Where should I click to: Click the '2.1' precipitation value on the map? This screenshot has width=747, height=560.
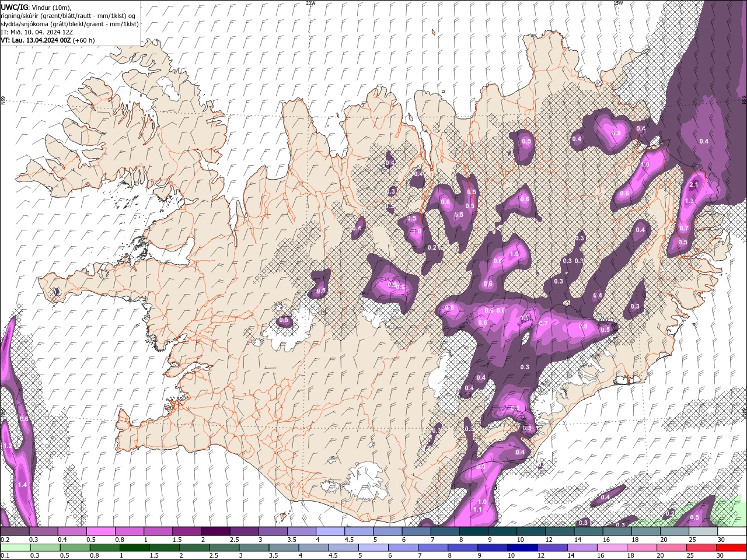[x=694, y=185]
